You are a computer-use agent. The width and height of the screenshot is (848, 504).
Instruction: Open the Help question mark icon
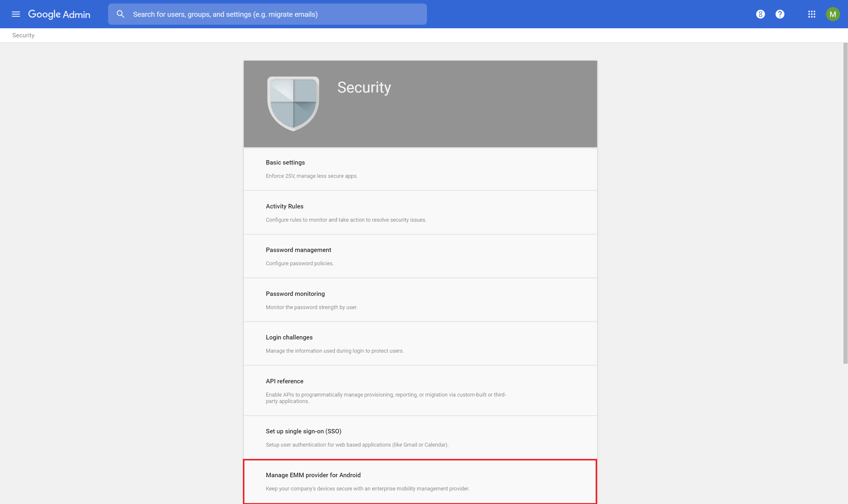(780, 14)
